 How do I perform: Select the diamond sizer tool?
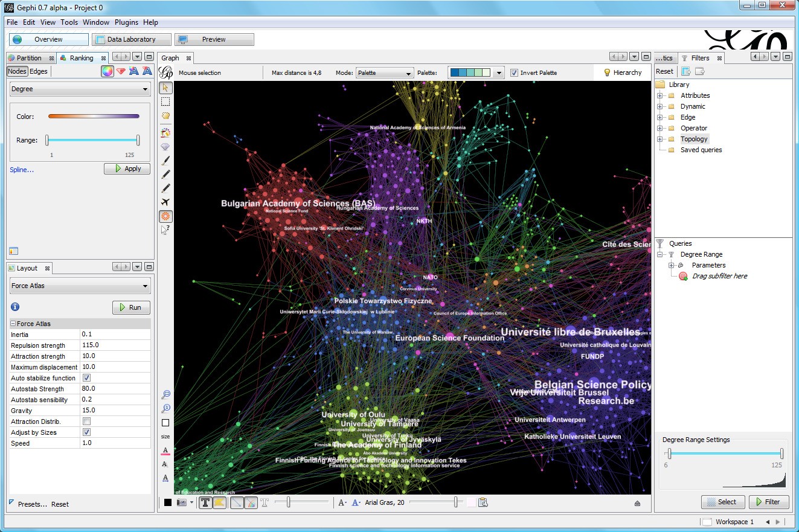165,147
